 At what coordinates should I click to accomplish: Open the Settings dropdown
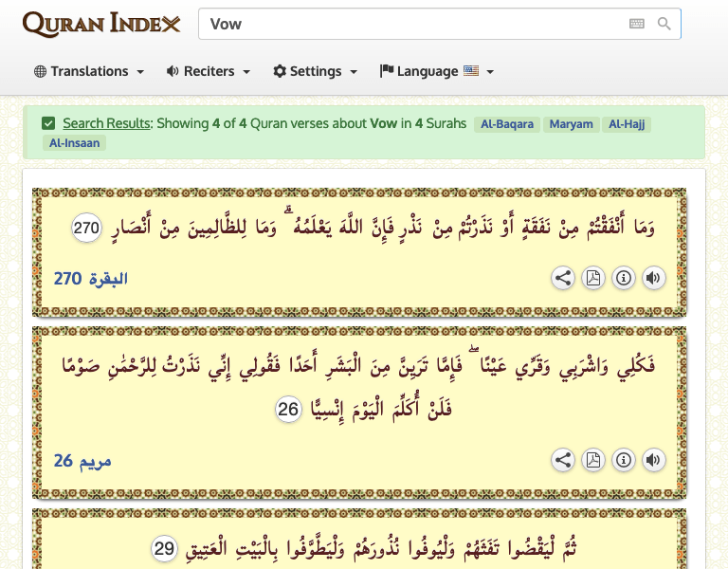pyautogui.click(x=315, y=71)
